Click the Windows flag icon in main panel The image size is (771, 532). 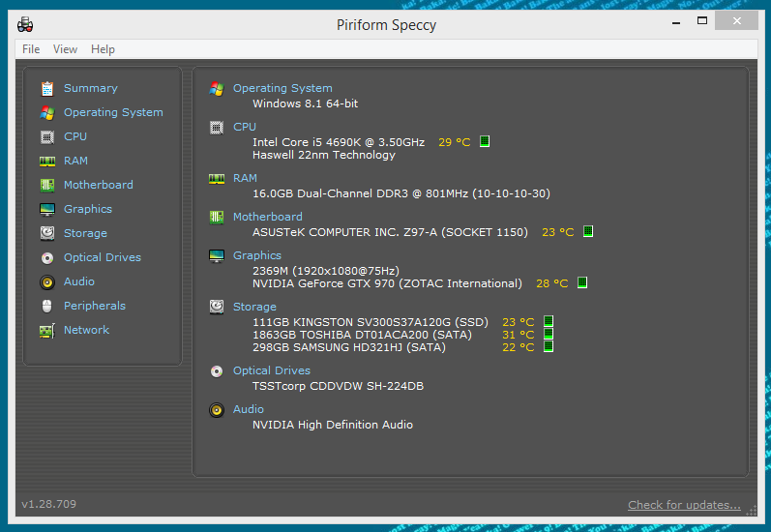pos(217,88)
